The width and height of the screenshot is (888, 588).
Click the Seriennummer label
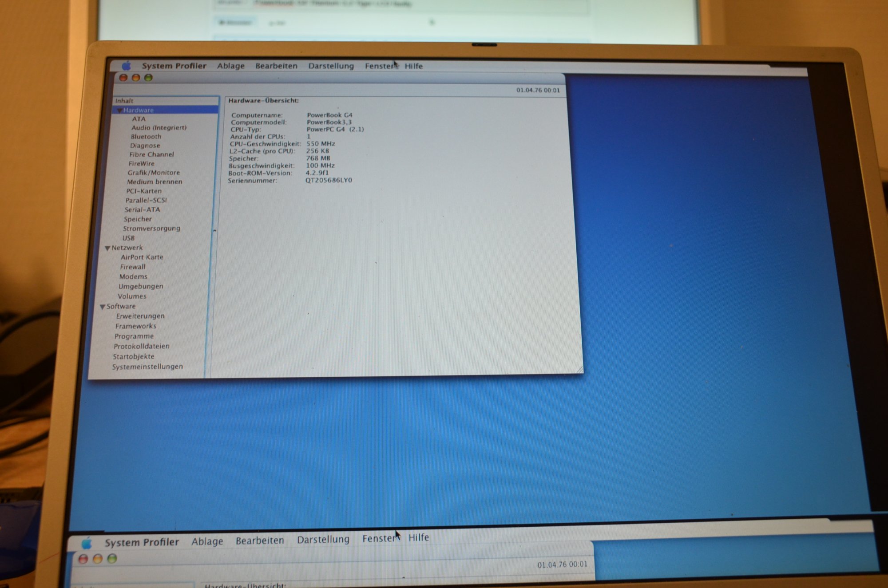tap(253, 181)
